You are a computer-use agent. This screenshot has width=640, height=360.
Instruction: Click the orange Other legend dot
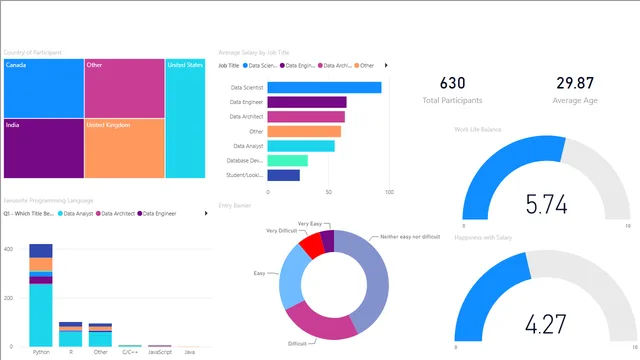tap(357, 65)
